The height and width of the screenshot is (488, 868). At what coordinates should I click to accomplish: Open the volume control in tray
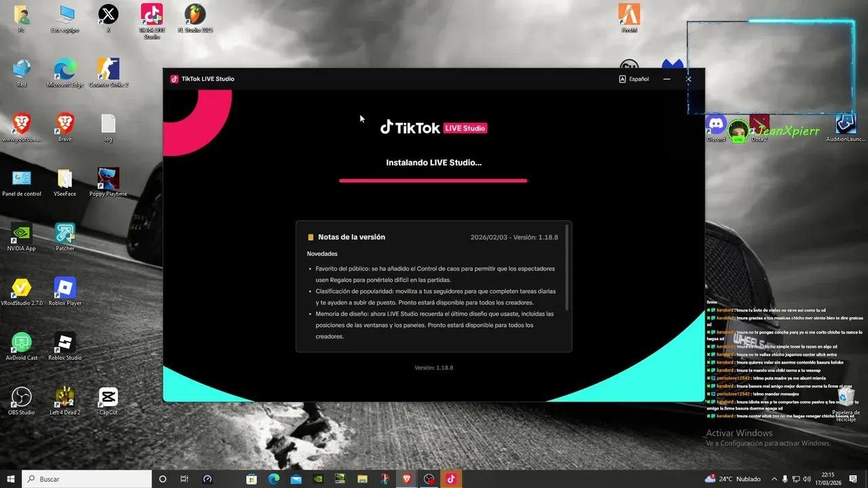pos(807,479)
